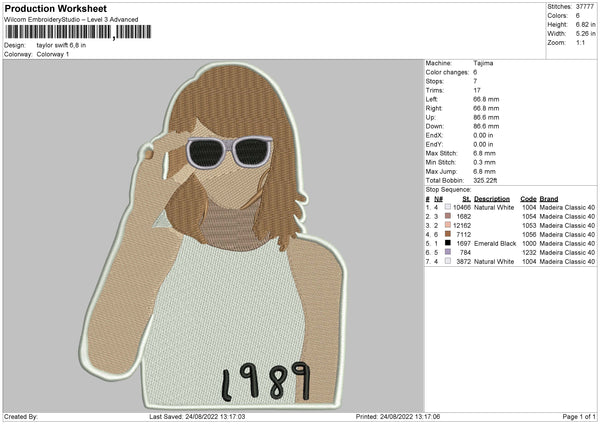Click the 'St.' column header

click(x=466, y=199)
